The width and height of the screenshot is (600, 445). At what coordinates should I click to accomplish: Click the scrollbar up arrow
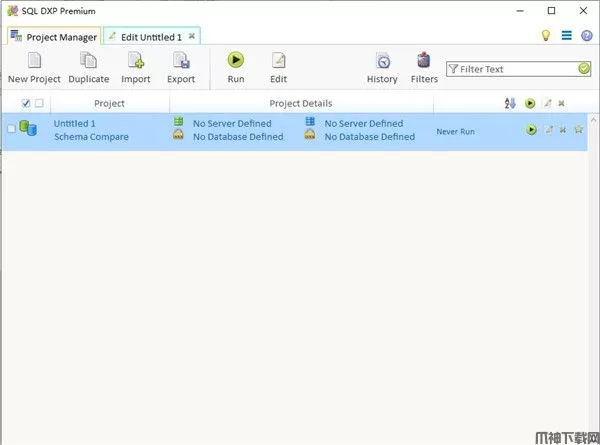593,120
